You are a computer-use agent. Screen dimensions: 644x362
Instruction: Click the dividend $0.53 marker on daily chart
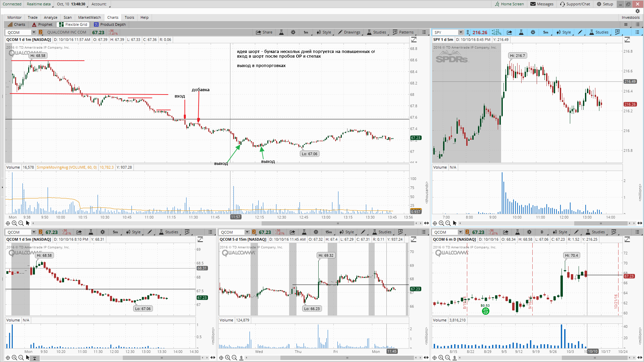pos(485,311)
